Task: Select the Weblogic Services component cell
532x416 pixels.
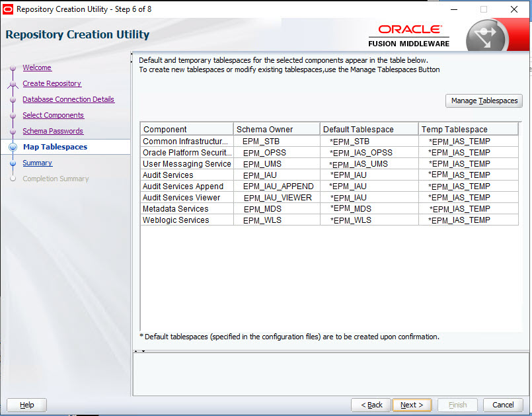Action: click(x=187, y=220)
